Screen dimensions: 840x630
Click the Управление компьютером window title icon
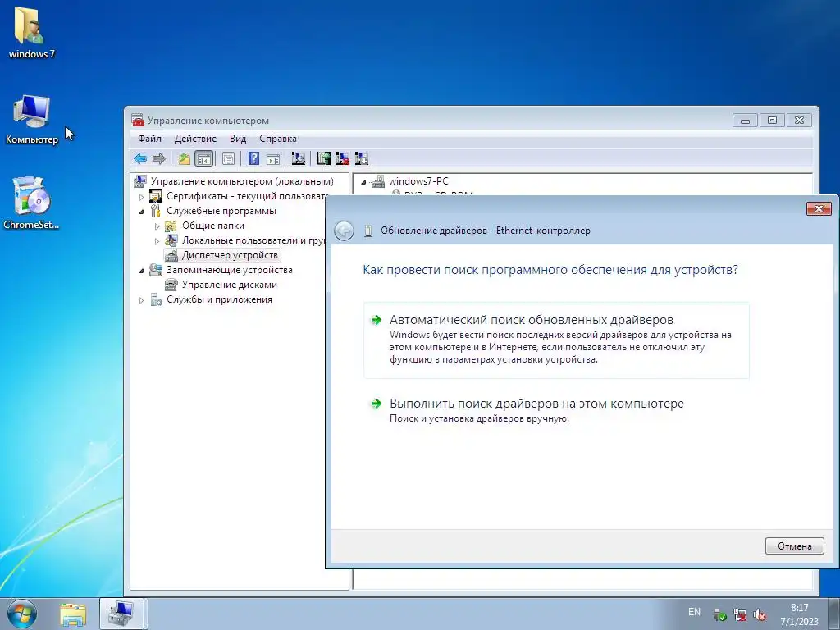tap(138, 120)
